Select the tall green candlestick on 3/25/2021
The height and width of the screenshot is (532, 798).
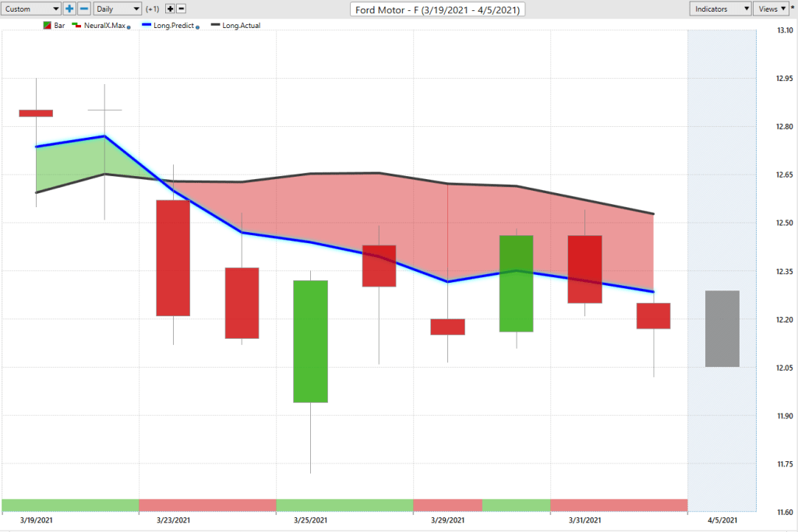[x=310, y=341]
